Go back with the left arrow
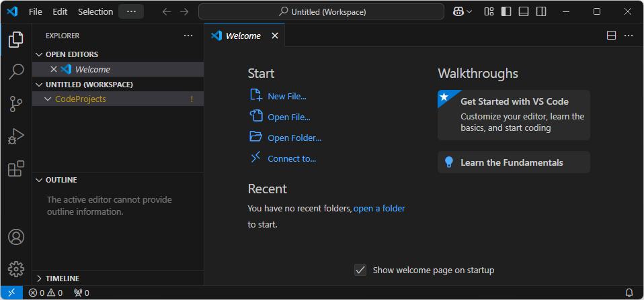This screenshot has height=300, width=644. click(x=166, y=12)
